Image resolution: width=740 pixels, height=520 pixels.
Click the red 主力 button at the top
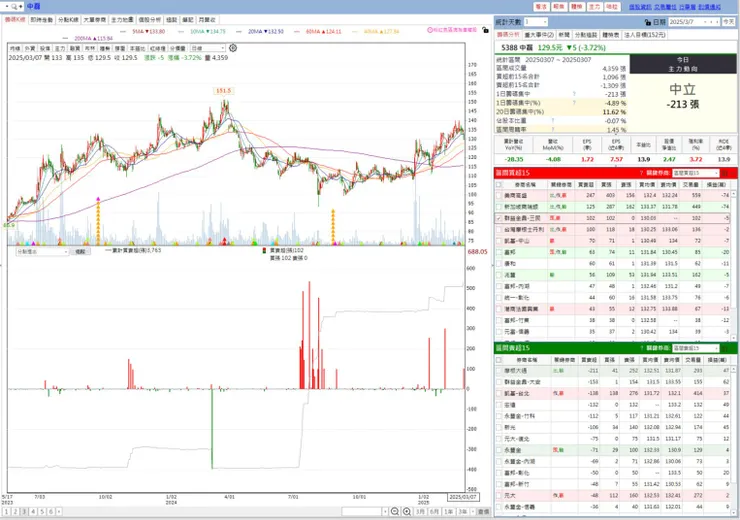(x=594, y=7)
